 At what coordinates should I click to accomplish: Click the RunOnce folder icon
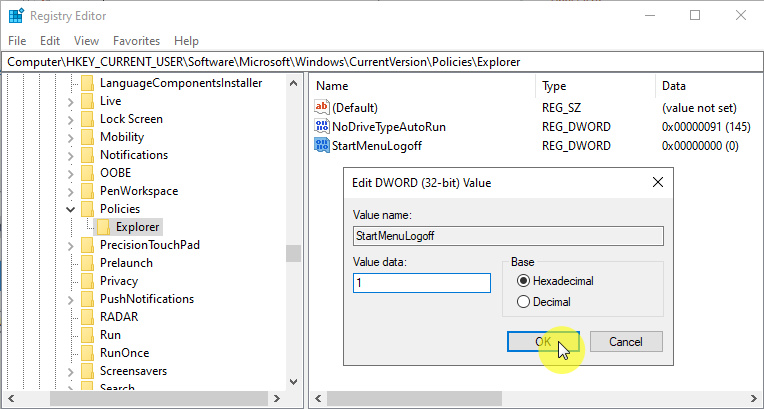87,353
